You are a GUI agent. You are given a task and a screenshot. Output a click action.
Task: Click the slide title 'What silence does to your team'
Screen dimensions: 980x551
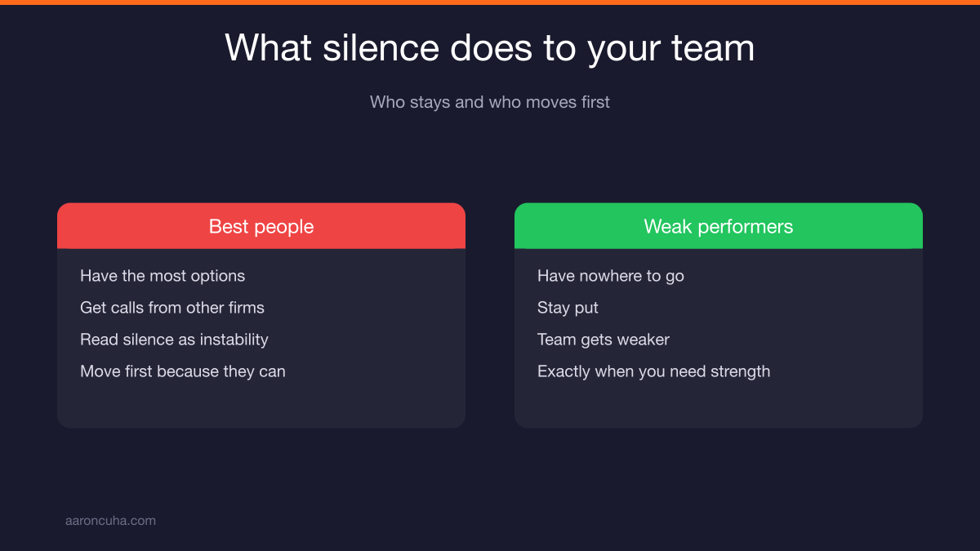pos(490,48)
